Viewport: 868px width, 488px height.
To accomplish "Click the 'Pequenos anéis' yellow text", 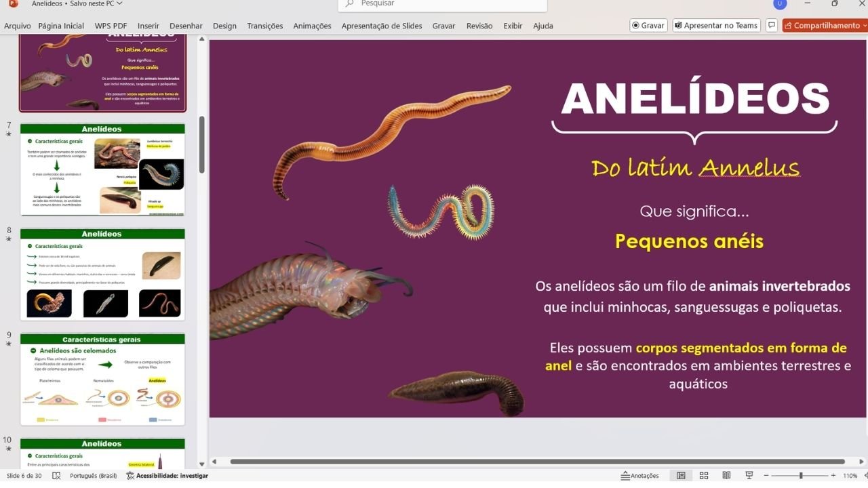I will (689, 241).
